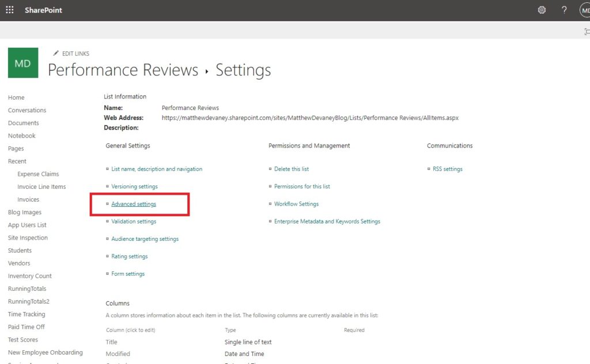Click the focus content icon

point(587,32)
